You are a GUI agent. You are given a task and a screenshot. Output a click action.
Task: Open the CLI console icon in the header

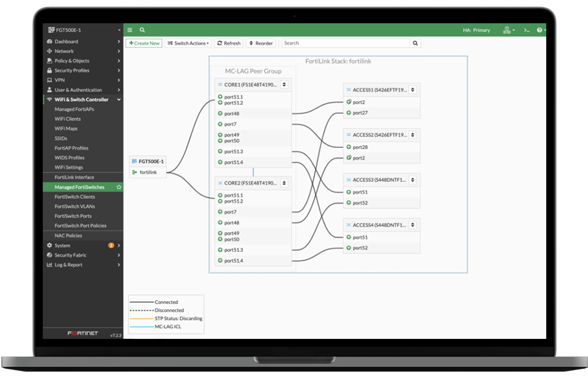pyautogui.click(x=527, y=30)
